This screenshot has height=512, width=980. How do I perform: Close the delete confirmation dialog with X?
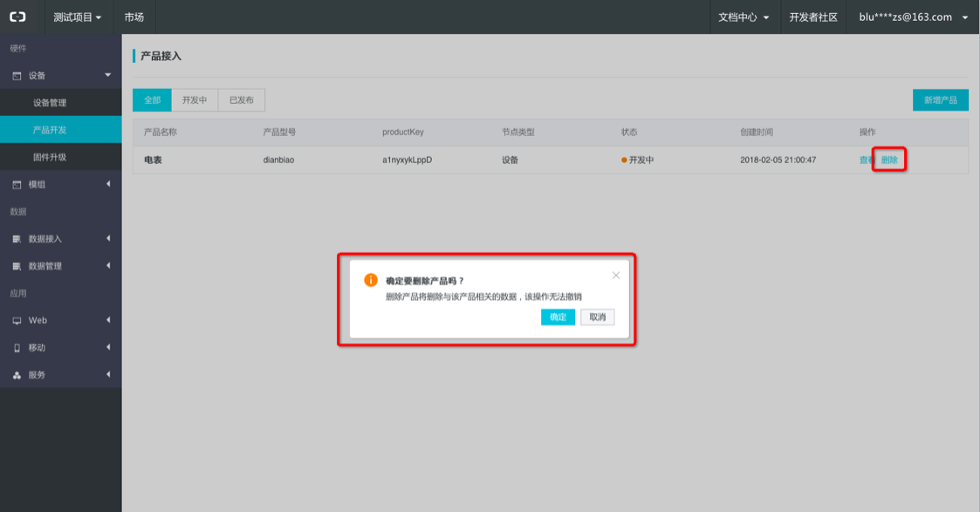[615, 276]
